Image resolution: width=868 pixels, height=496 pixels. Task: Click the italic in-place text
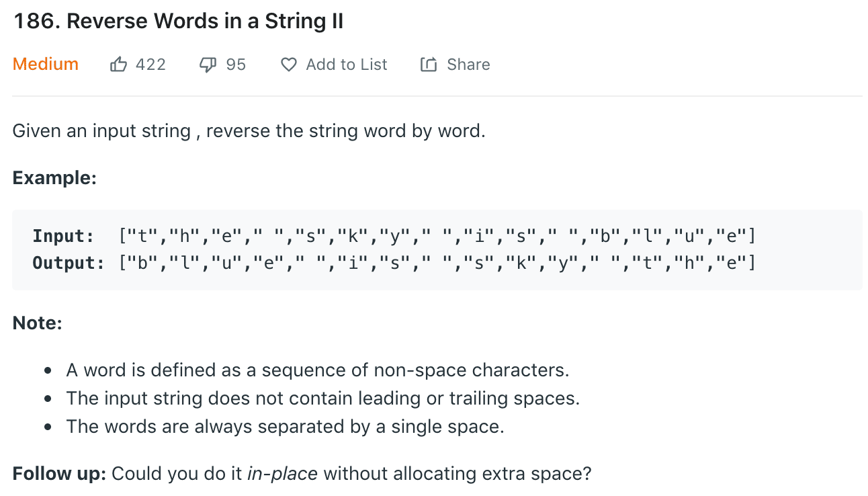click(x=283, y=474)
